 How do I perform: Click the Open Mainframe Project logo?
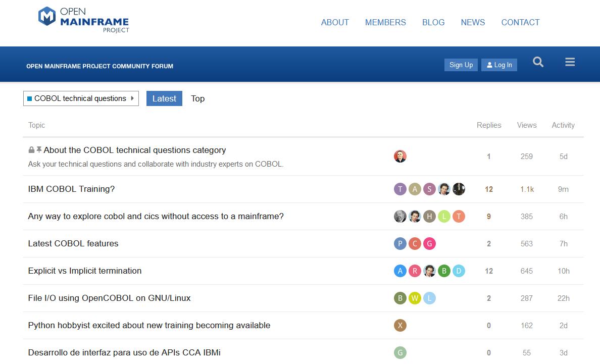83,20
